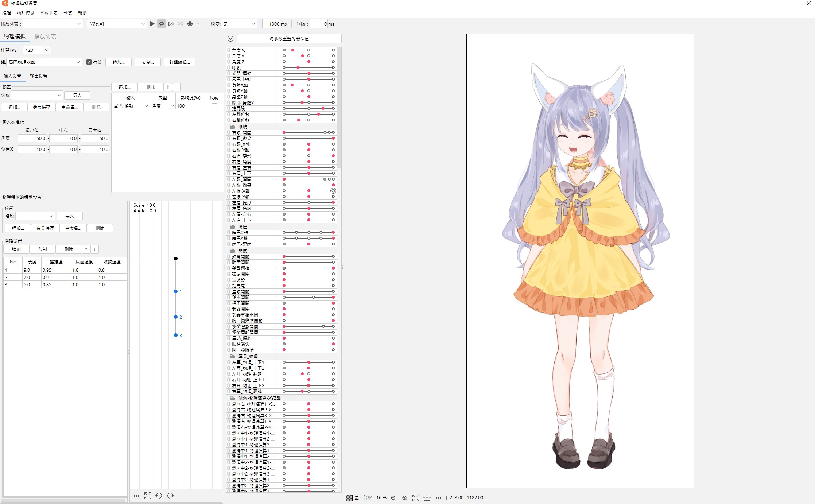Screen dimensions: 815x504
Task: Click the 影响度 value 100
Action: click(x=190, y=106)
